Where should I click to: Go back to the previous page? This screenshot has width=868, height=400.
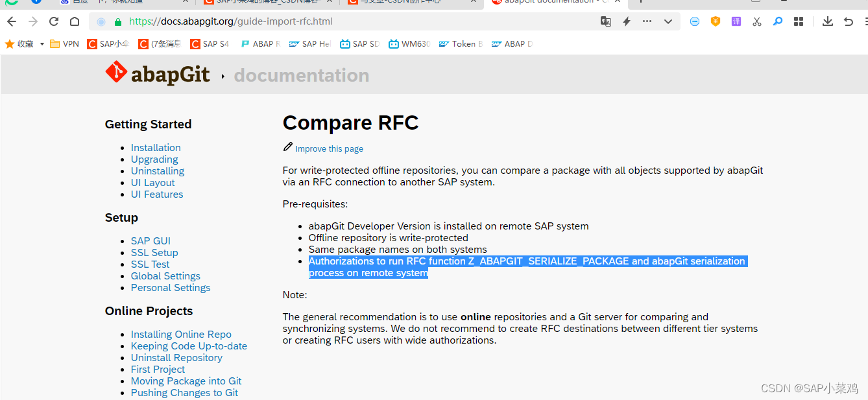(12, 21)
